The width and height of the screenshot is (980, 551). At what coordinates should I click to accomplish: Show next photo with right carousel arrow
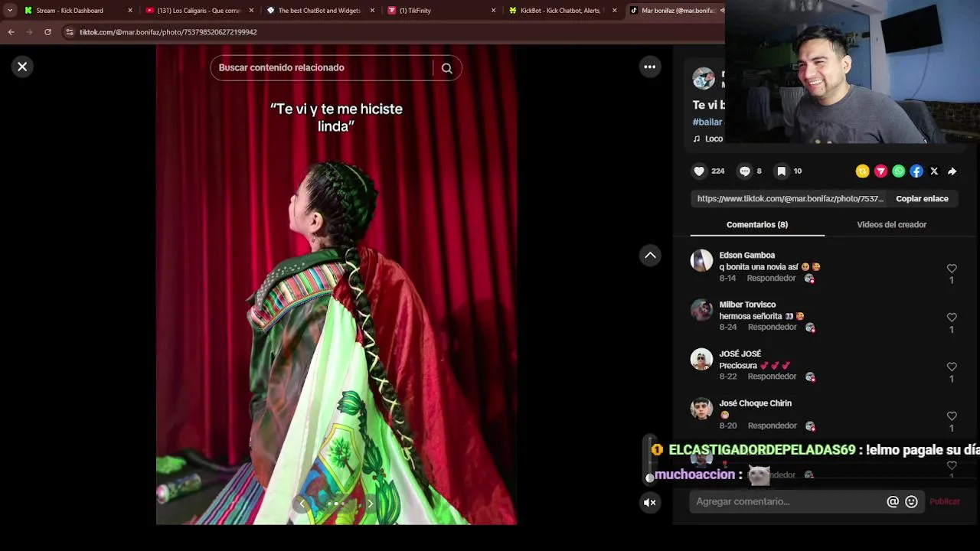(370, 504)
